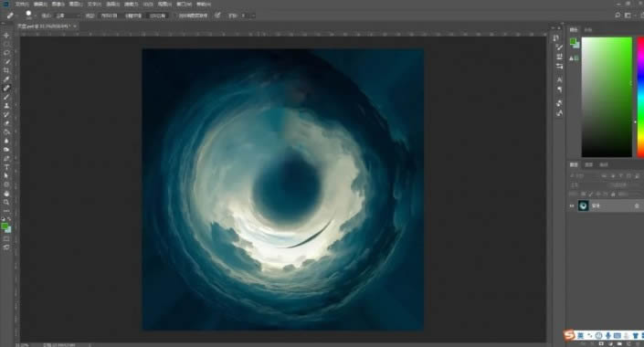Select the Shape tool
The height and width of the screenshot is (347, 644).
[x=6, y=184]
